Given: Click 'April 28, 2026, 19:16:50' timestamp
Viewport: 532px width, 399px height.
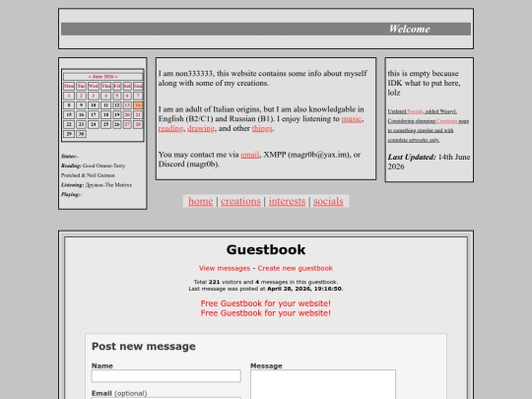Looking at the screenshot, I should [x=304, y=289].
